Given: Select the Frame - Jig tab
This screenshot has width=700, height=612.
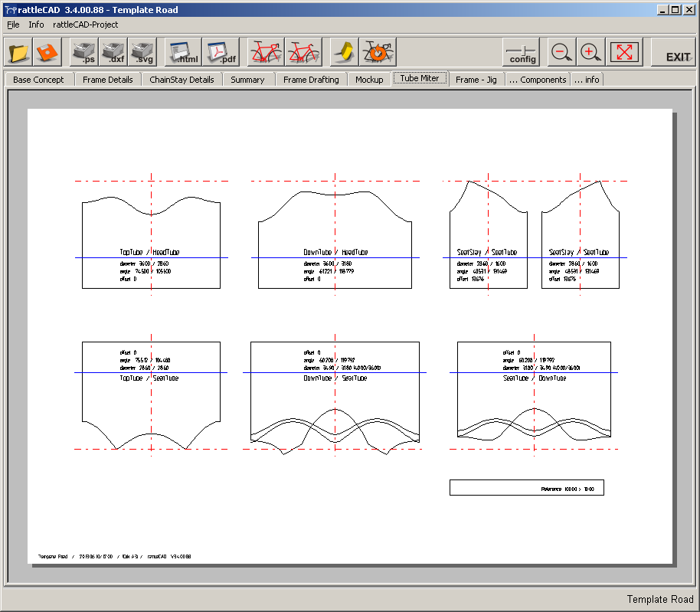Looking at the screenshot, I should coord(476,80).
